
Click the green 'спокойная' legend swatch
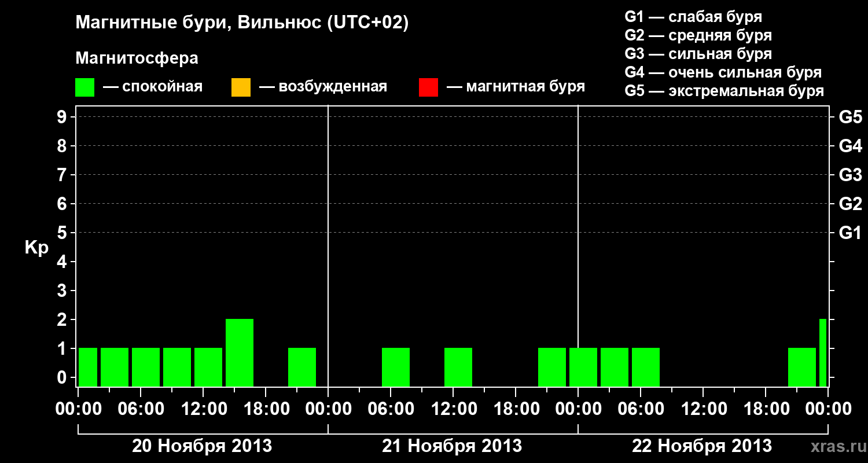pos(85,87)
